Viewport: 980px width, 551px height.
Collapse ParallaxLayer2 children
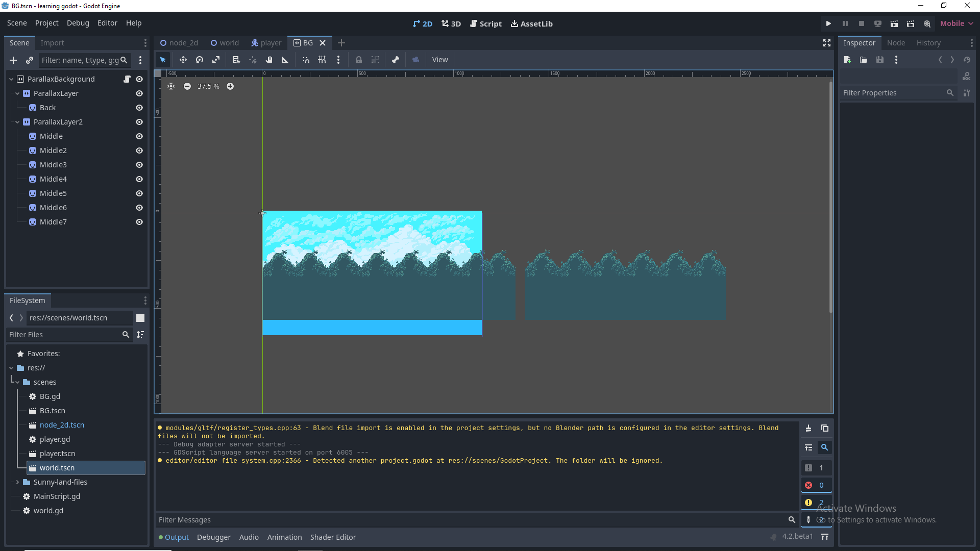point(17,122)
